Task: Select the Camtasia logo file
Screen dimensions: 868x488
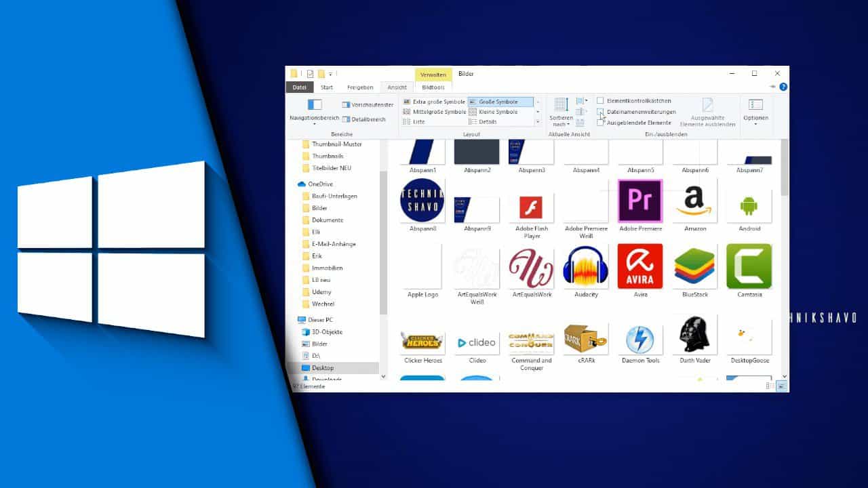Action: click(749, 266)
